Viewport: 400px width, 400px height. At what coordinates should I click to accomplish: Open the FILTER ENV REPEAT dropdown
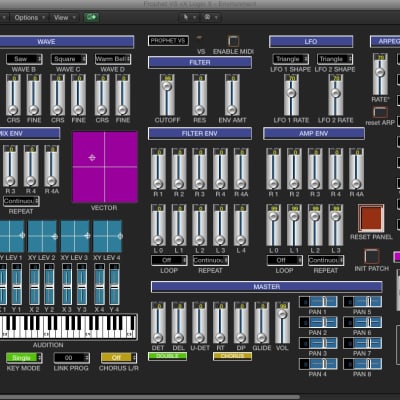[x=211, y=260]
